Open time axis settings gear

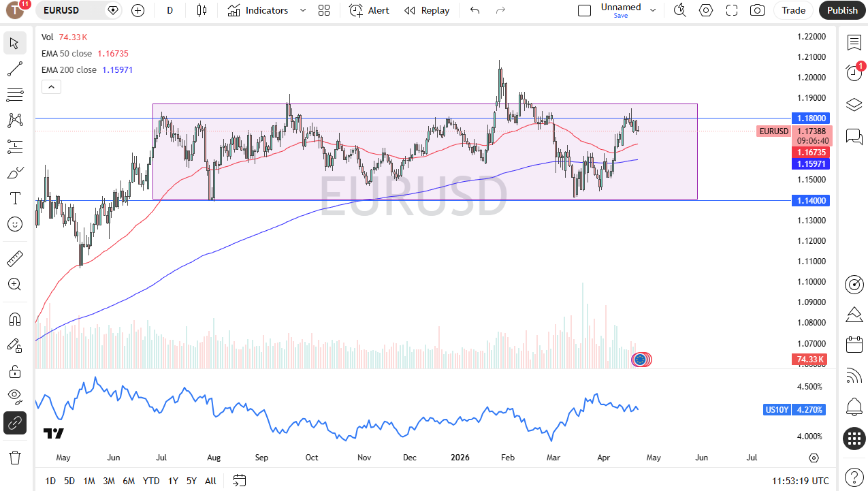814,458
